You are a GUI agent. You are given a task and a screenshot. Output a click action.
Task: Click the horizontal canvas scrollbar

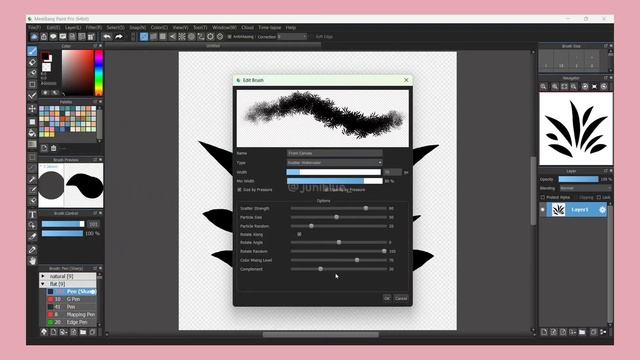click(320, 335)
